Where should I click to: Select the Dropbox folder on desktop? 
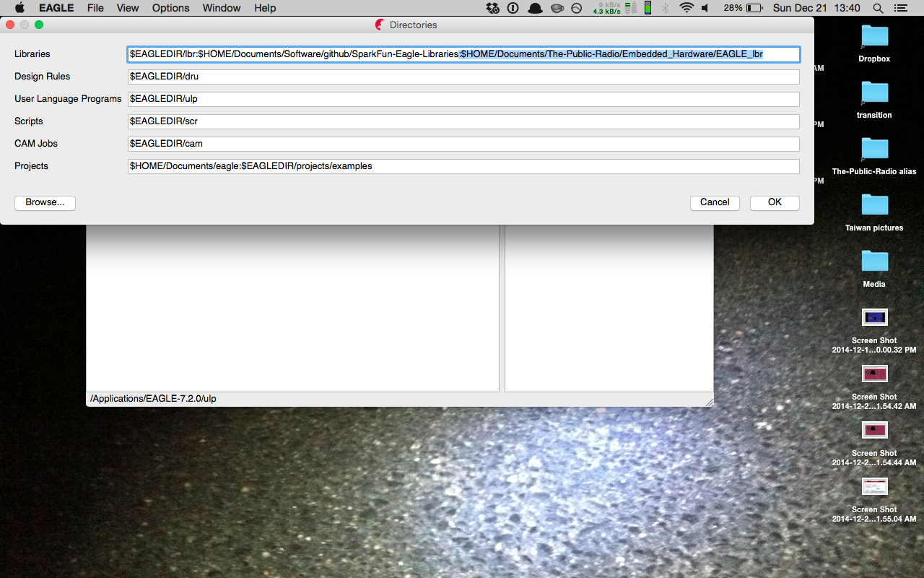pyautogui.click(x=874, y=44)
